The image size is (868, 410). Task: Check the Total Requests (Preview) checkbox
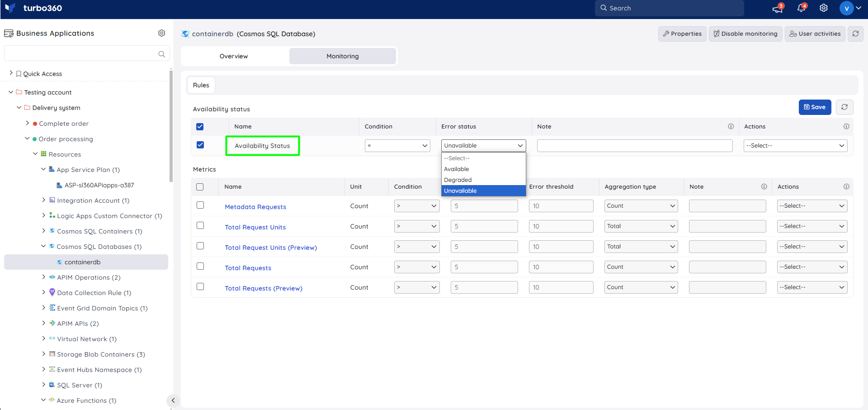200,286
